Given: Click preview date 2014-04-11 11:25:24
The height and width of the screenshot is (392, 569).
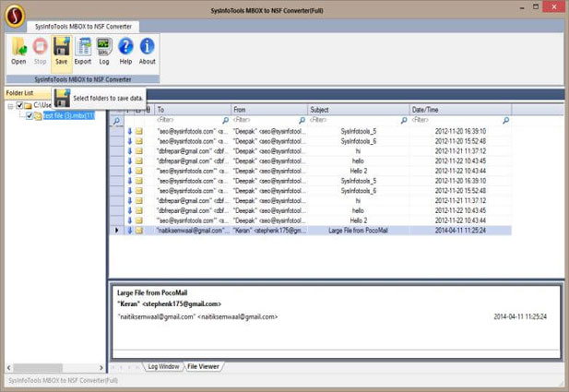Looking at the screenshot, I should 520,317.
